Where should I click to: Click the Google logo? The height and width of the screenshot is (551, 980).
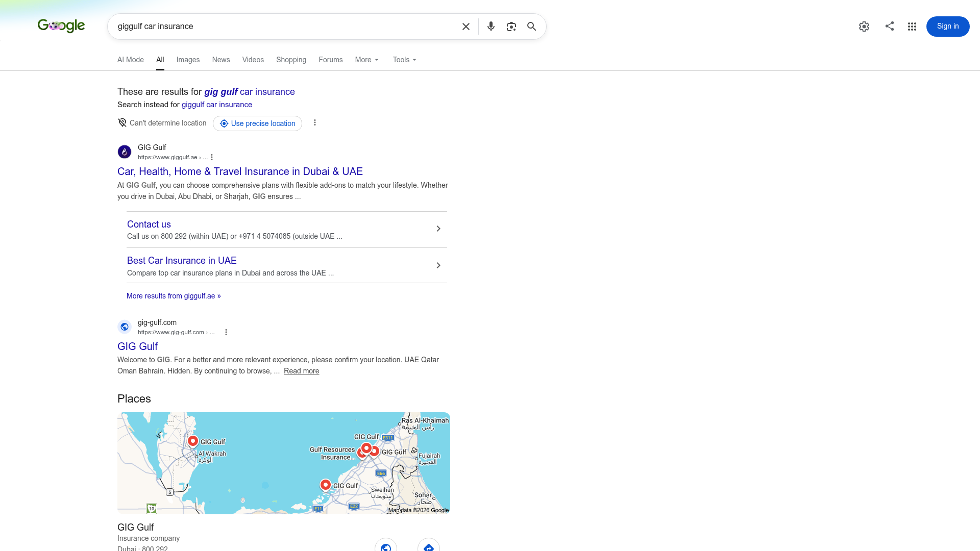tap(61, 26)
